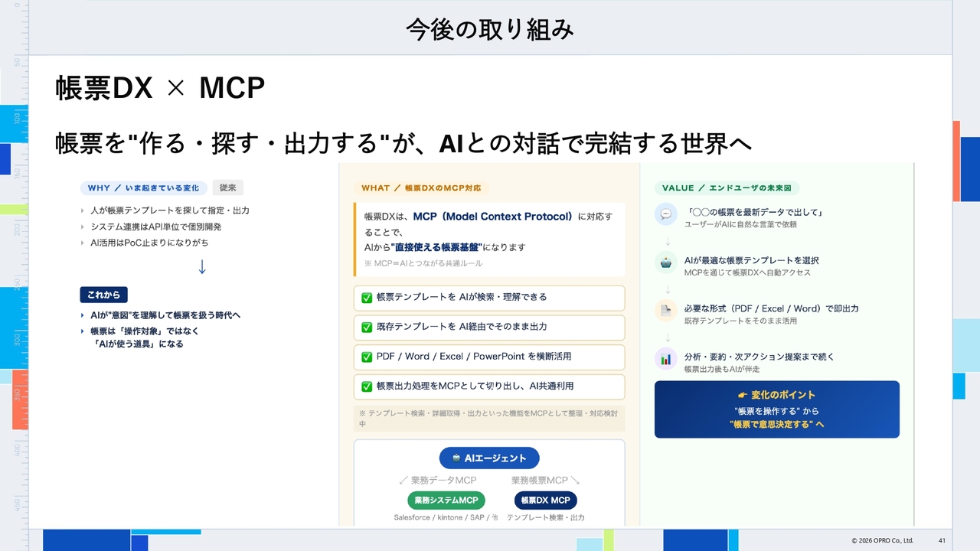This screenshot has width=980, height=551.
Task: Click the green checkmark for AIが検索・理解できる
Action: [x=367, y=298]
